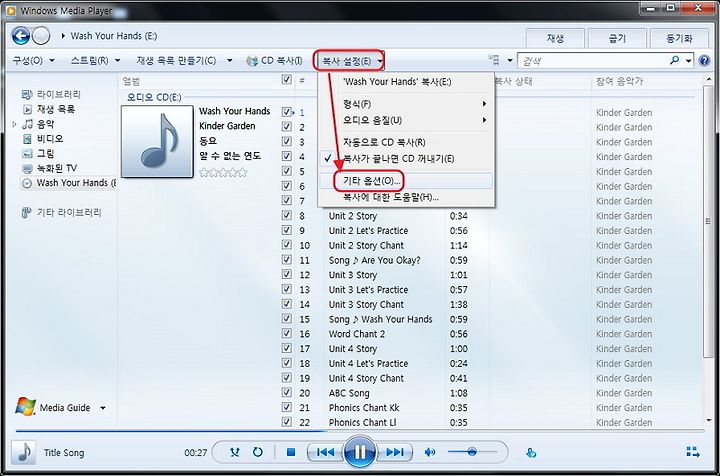720x476 pixels.
Task: Switch to Now Playing mode icon
Action: 692,452
